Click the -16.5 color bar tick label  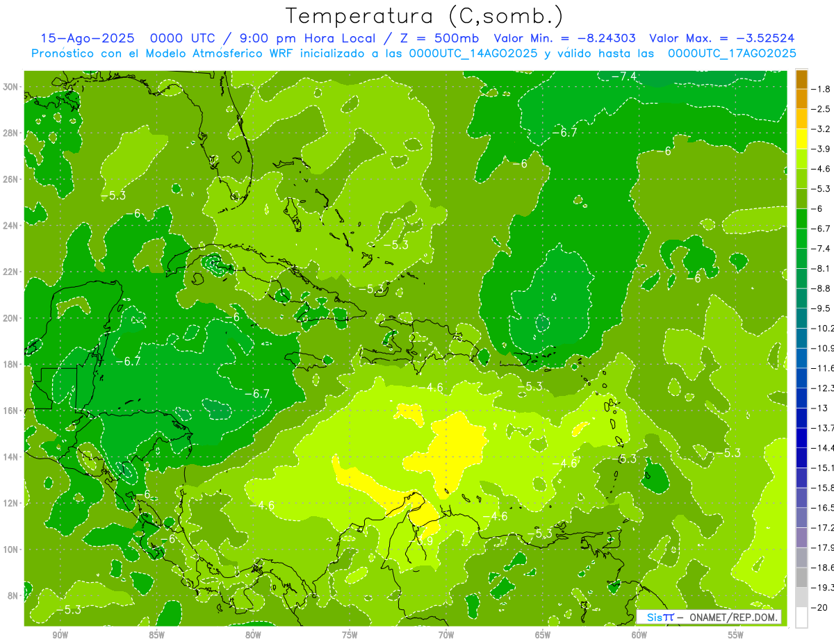click(823, 507)
